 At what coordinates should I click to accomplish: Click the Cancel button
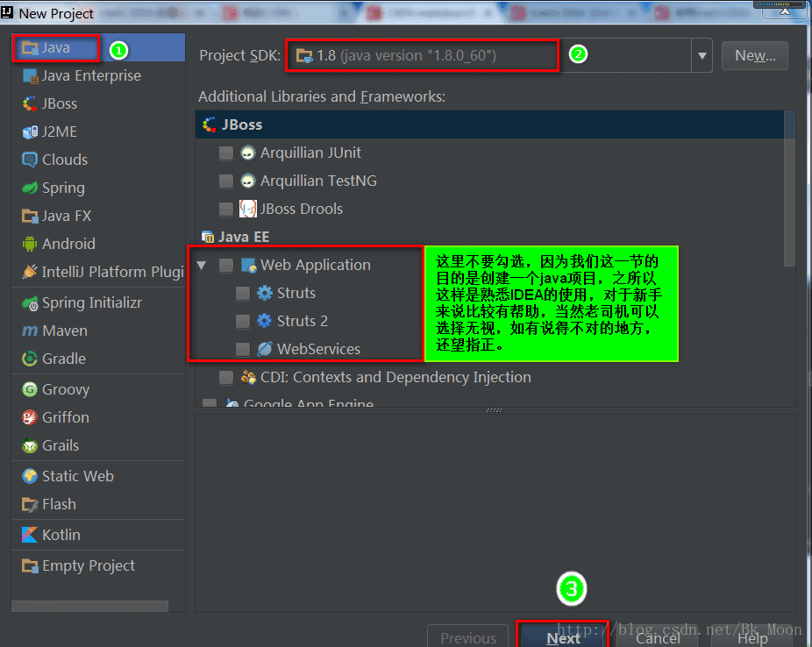pyautogui.click(x=658, y=637)
